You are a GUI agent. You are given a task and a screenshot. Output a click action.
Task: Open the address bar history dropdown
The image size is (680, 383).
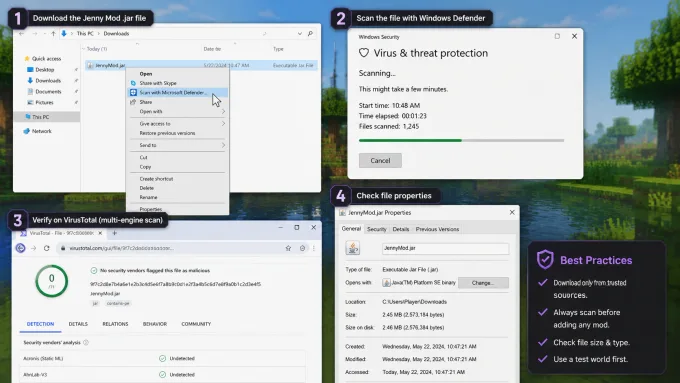pyautogui.click(x=300, y=33)
